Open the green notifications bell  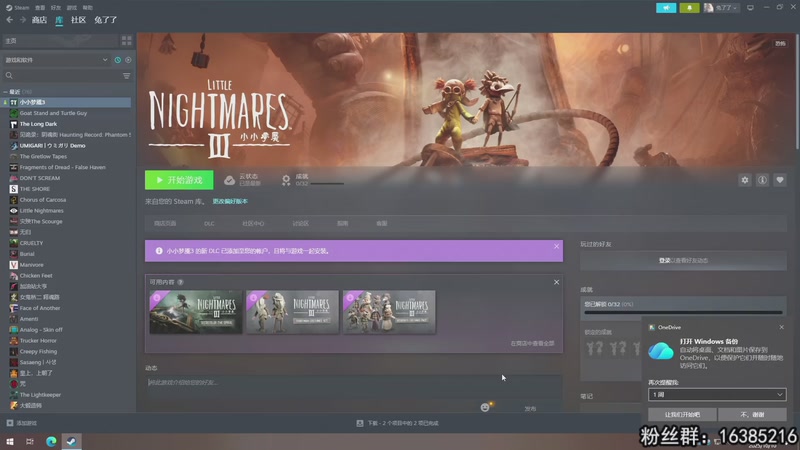[689, 8]
